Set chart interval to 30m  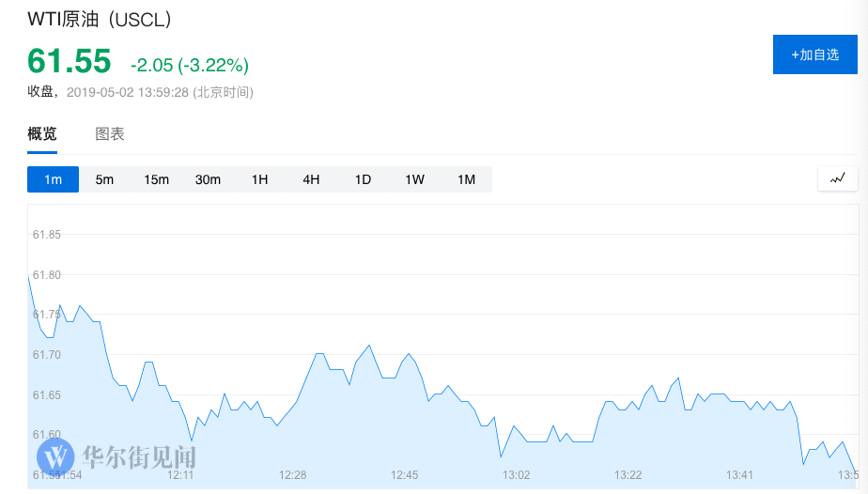click(x=208, y=179)
